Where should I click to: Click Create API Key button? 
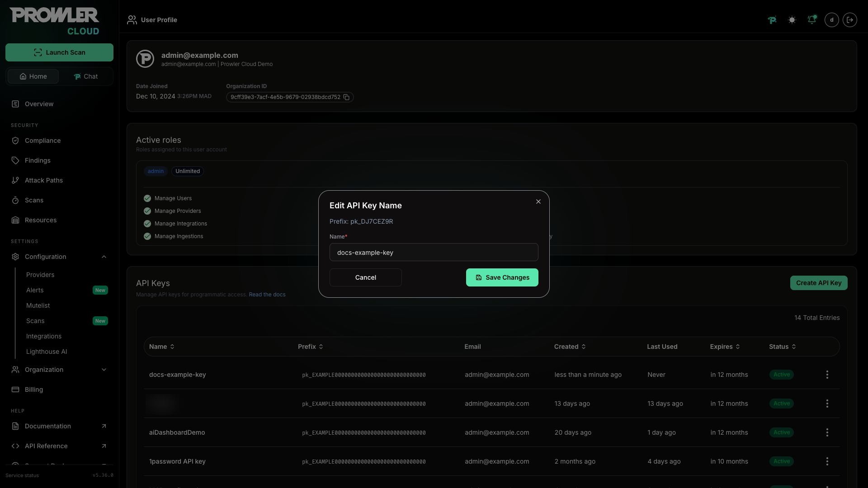[819, 283]
